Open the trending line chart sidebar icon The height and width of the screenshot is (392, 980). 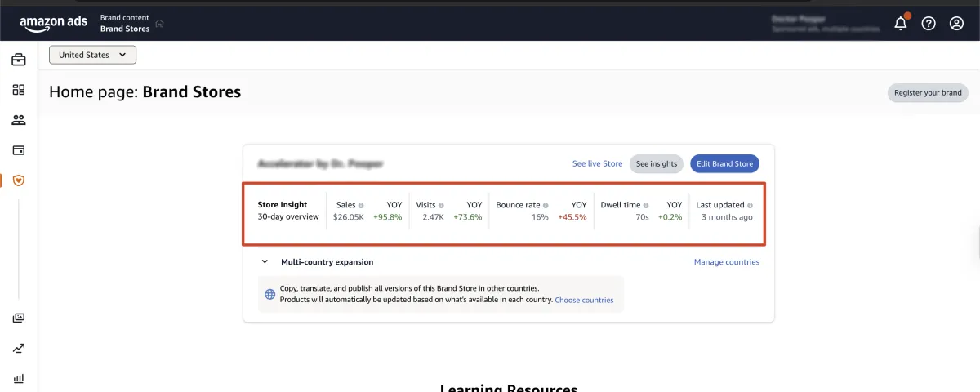18,348
